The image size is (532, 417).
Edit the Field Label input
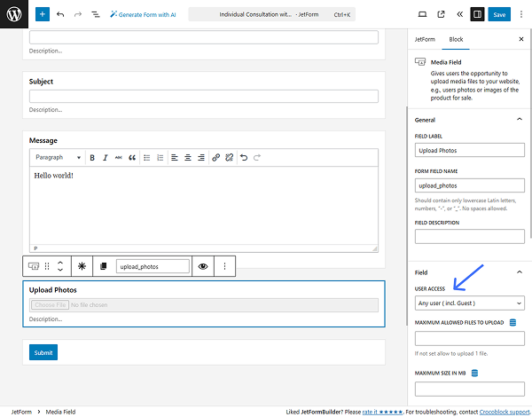(x=470, y=151)
